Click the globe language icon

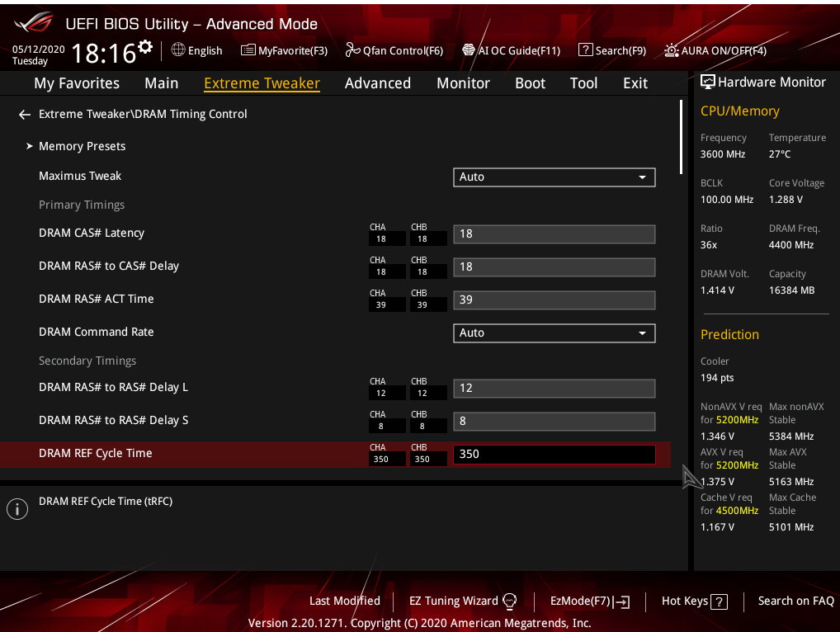178,50
